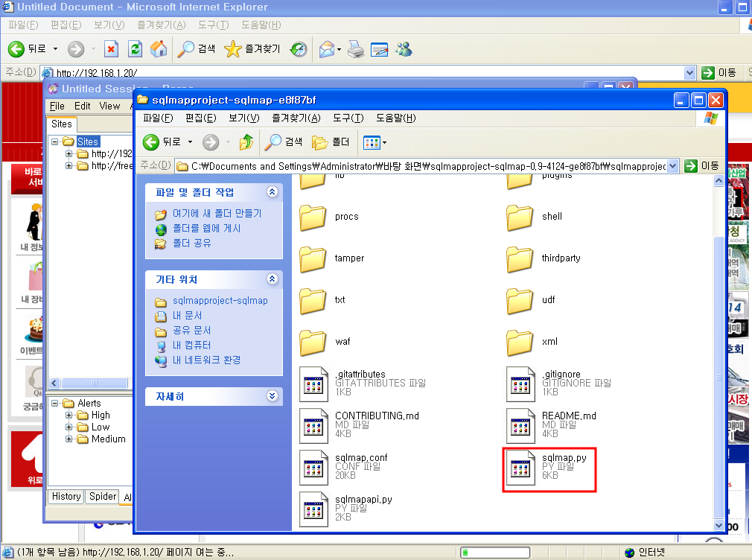Go to sqlmapproject-sqlmap location link
Viewport: 752px width, 560px height.
pos(220,300)
